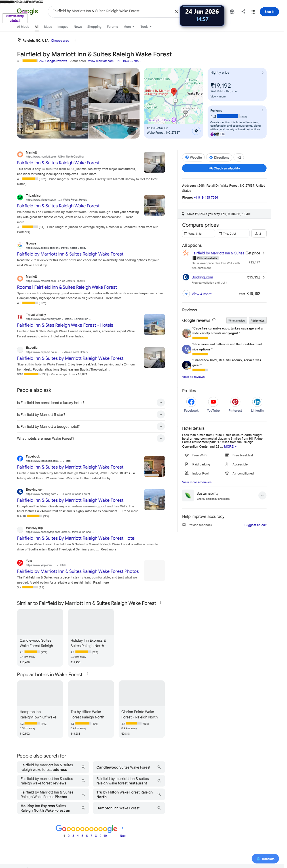Viewport: 287px width, 868px height.
Task: Click Choose area link
Action: (60, 41)
